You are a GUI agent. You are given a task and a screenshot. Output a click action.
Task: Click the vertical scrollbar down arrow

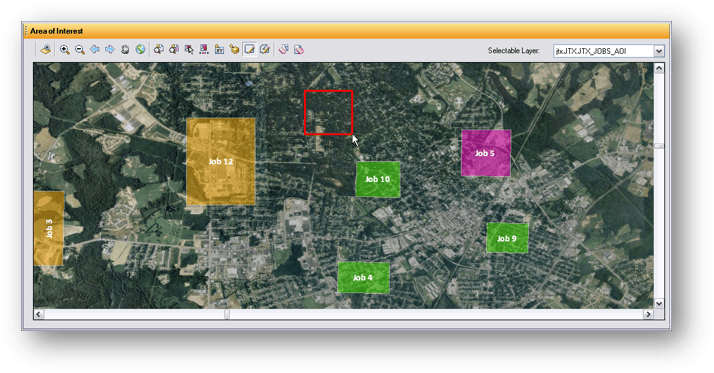[659, 303]
